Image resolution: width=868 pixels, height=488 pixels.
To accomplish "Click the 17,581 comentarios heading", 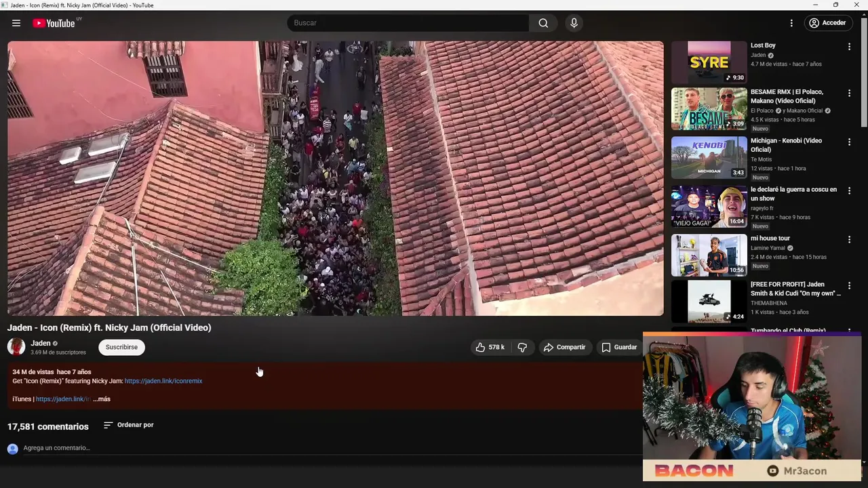I will click(x=48, y=426).
